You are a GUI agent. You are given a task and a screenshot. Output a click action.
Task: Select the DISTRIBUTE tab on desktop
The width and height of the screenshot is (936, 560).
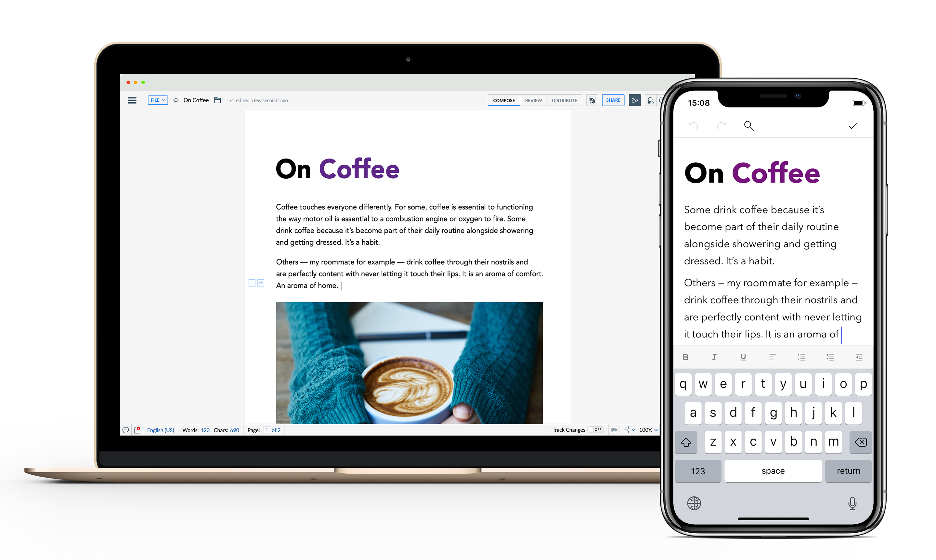564,100
